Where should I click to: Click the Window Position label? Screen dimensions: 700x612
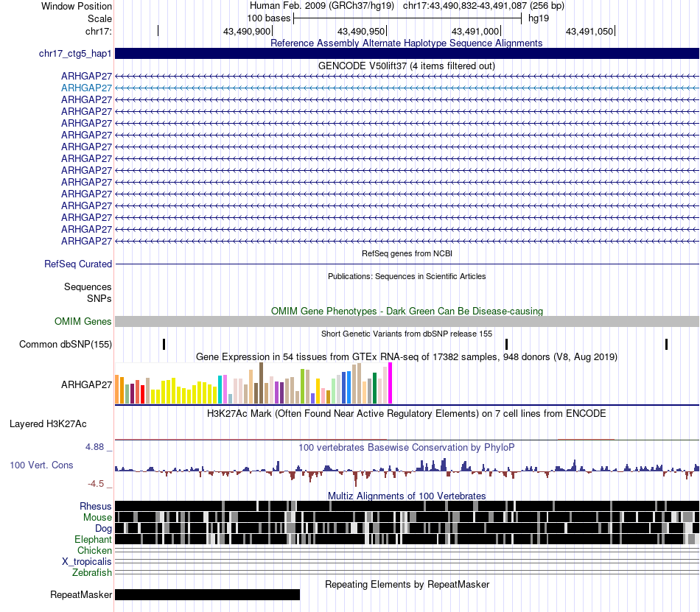[x=77, y=6]
